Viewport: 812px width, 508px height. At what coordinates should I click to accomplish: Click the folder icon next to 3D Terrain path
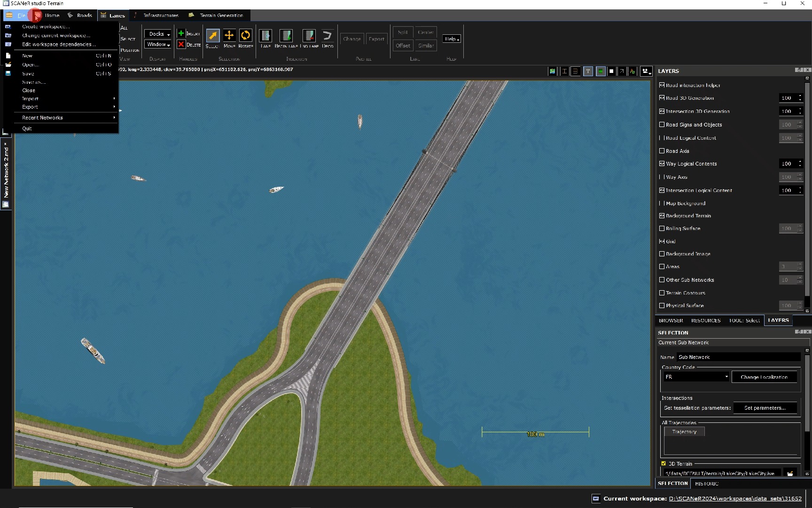790,474
